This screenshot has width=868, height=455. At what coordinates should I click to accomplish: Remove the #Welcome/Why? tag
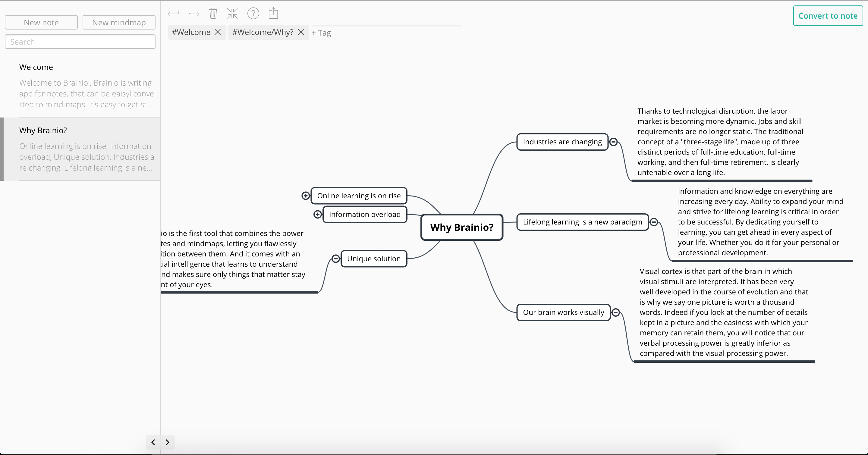tap(301, 32)
